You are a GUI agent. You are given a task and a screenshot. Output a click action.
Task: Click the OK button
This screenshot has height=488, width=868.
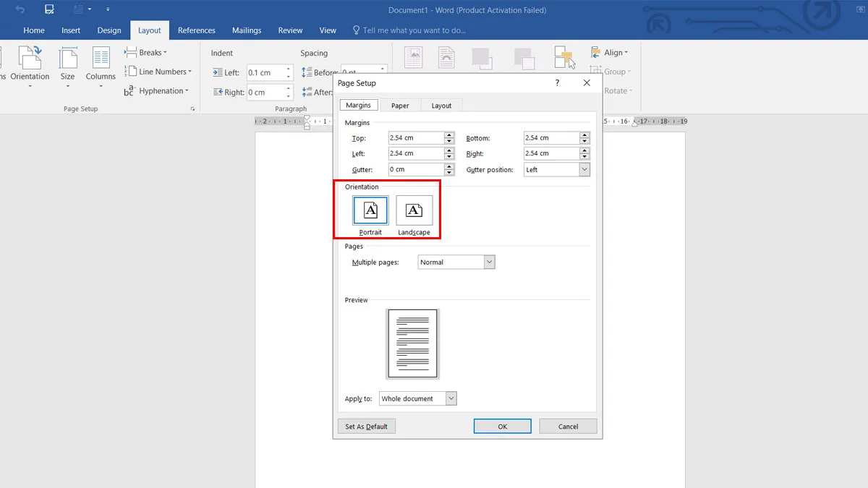[x=503, y=427]
